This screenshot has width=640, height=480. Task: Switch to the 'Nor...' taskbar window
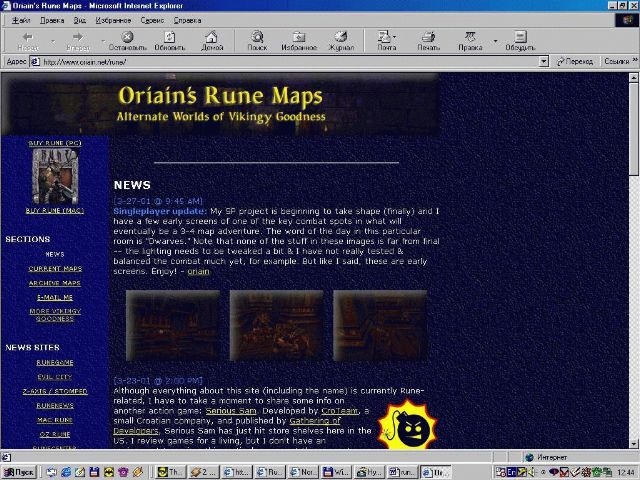click(x=302, y=472)
